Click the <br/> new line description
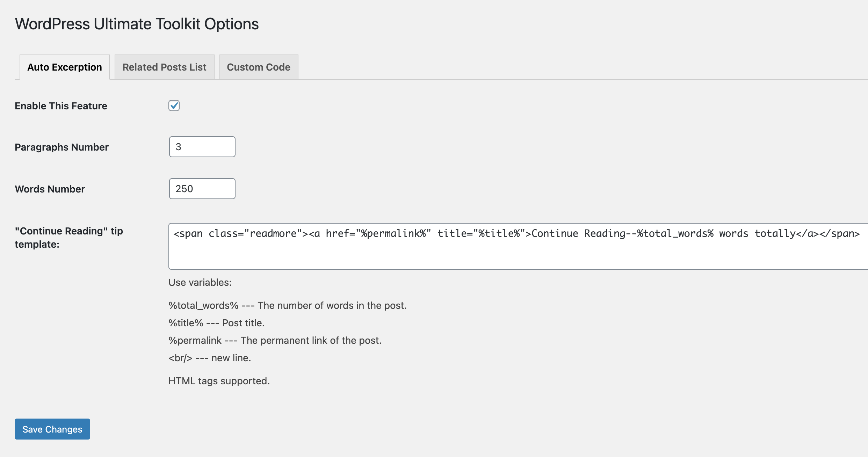Screen dimensions: 868x457 [x=210, y=358]
